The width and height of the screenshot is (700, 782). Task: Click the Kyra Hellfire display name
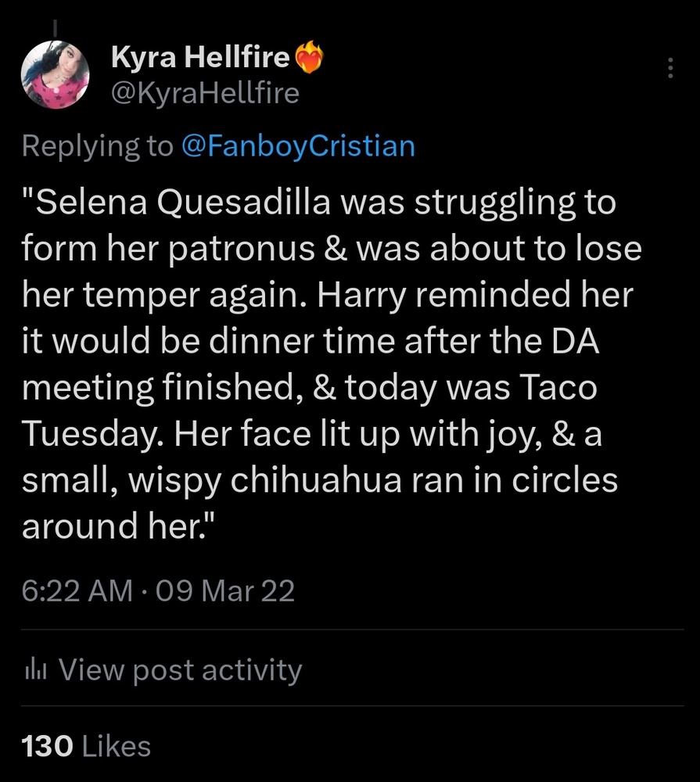201,56
